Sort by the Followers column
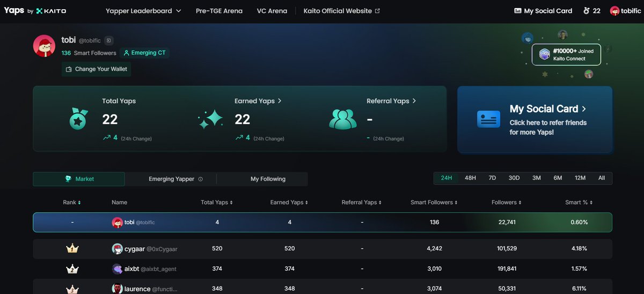 coord(506,203)
